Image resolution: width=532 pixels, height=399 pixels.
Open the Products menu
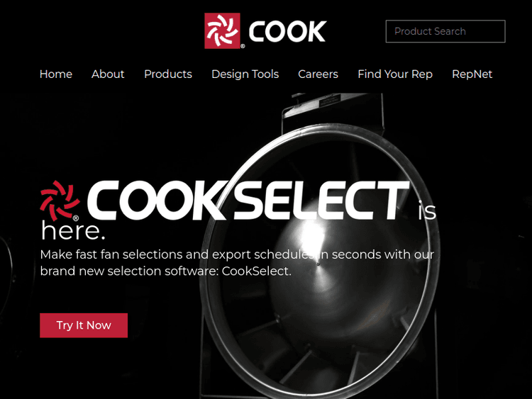coord(168,74)
